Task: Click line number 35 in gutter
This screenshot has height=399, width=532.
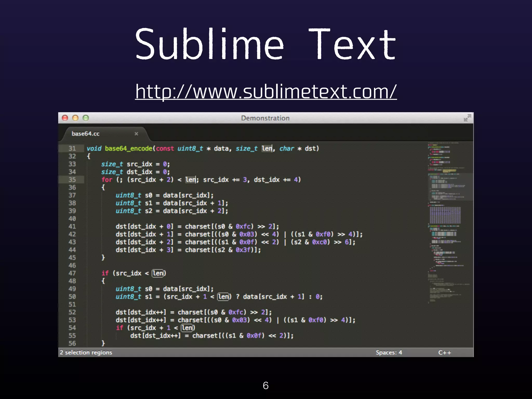Action: coord(72,179)
